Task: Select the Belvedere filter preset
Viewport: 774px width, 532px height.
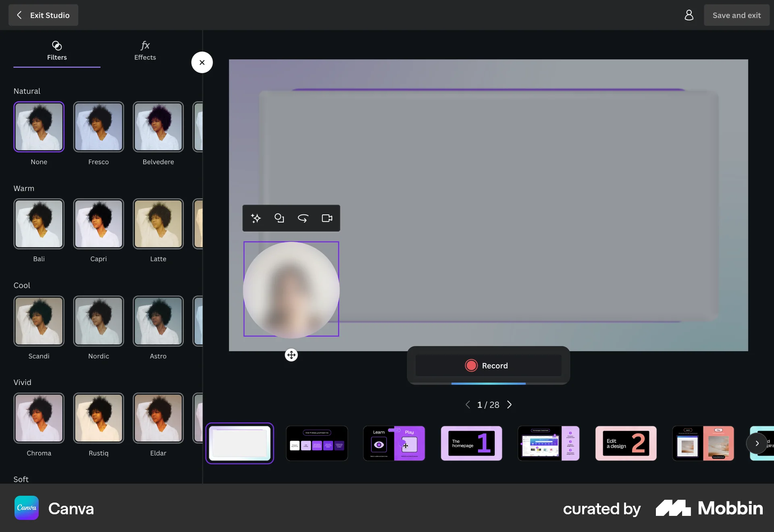Action: (x=158, y=127)
